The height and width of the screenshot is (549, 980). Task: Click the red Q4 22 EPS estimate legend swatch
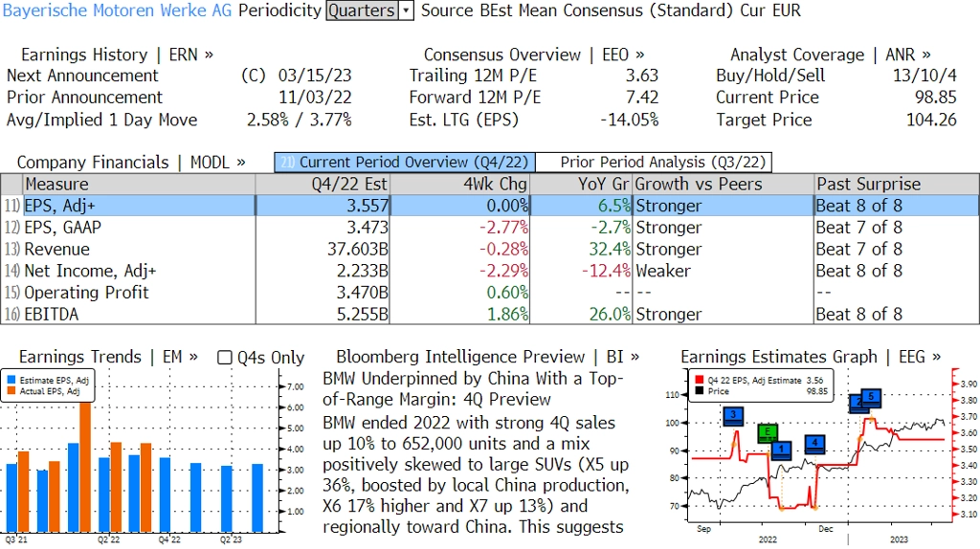coord(699,380)
